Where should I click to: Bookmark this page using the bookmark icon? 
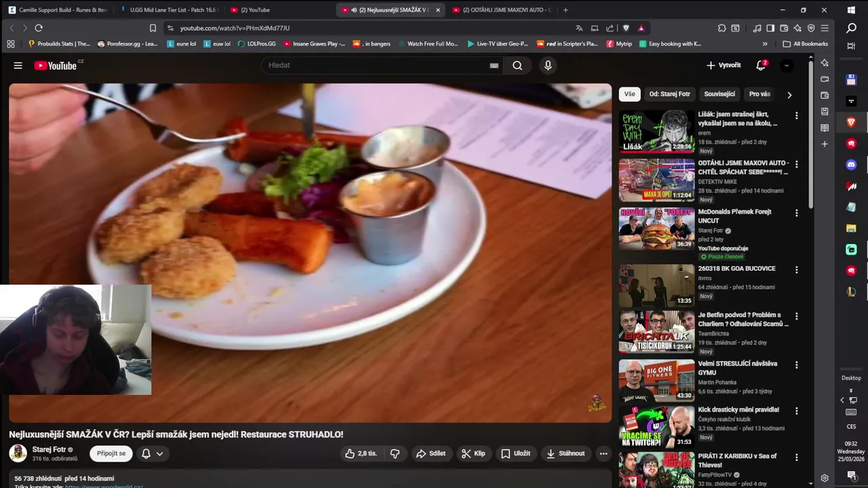point(153,28)
